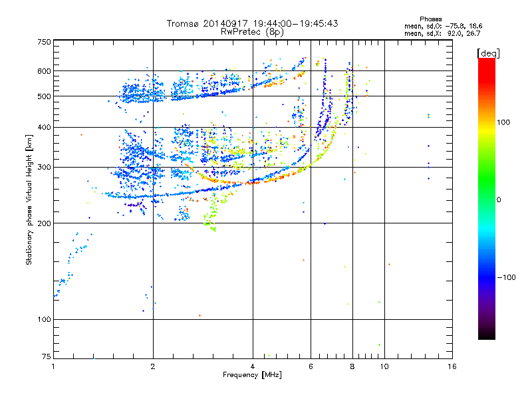The height and width of the screenshot is (399, 532).
Task: Click the x-axis tick label '10'
Action: 384,366
